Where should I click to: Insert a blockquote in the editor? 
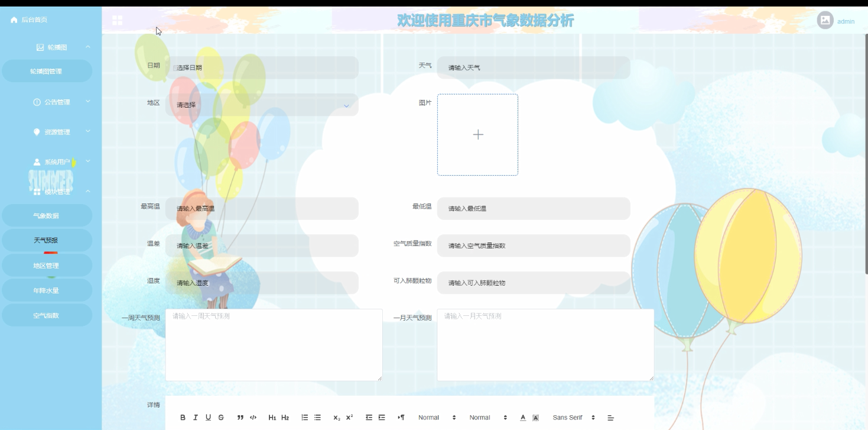pyautogui.click(x=240, y=418)
